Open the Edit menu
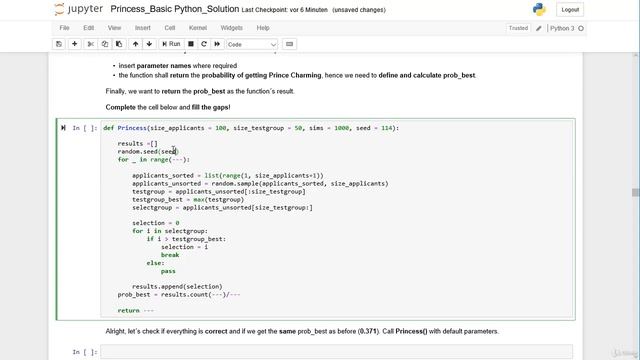Viewport: 640px width, 360px height. tap(89, 28)
